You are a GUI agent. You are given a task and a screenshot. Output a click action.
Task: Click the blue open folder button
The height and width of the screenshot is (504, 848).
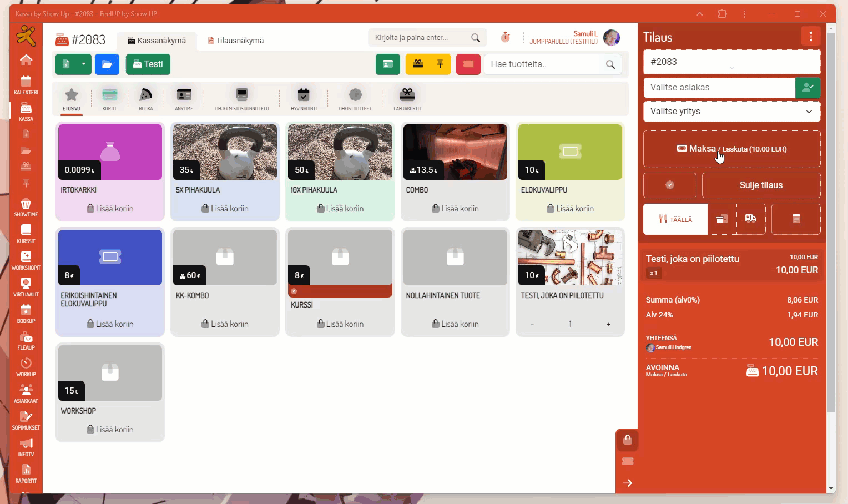coord(107,64)
